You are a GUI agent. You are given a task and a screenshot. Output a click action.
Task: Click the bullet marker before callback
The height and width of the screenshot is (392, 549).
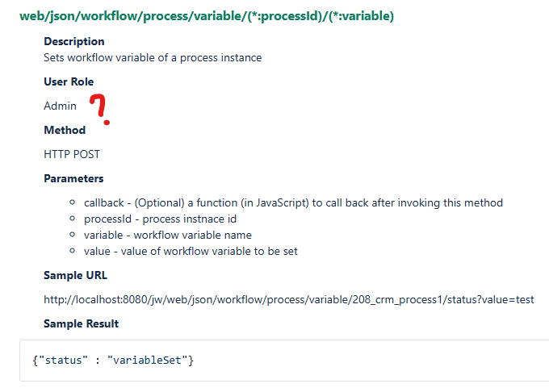(73, 202)
